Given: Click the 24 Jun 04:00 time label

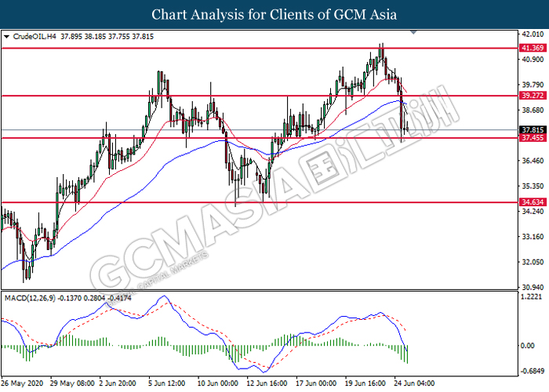Looking at the screenshot, I should 414,383.
